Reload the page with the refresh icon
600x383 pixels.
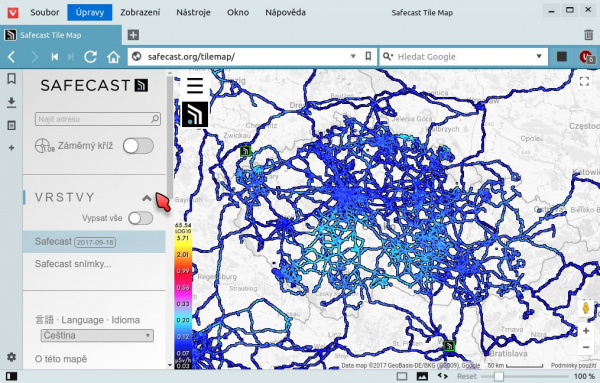click(x=91, y=57)
